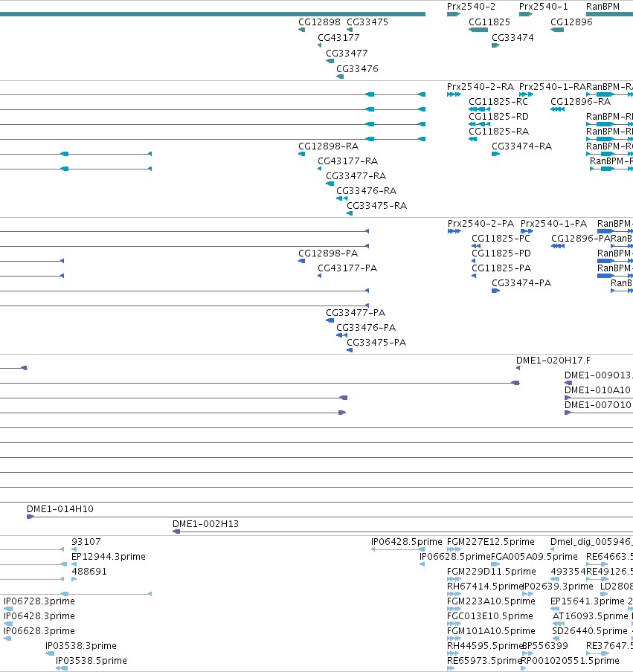Select transcript CG33477-RA

356,175
